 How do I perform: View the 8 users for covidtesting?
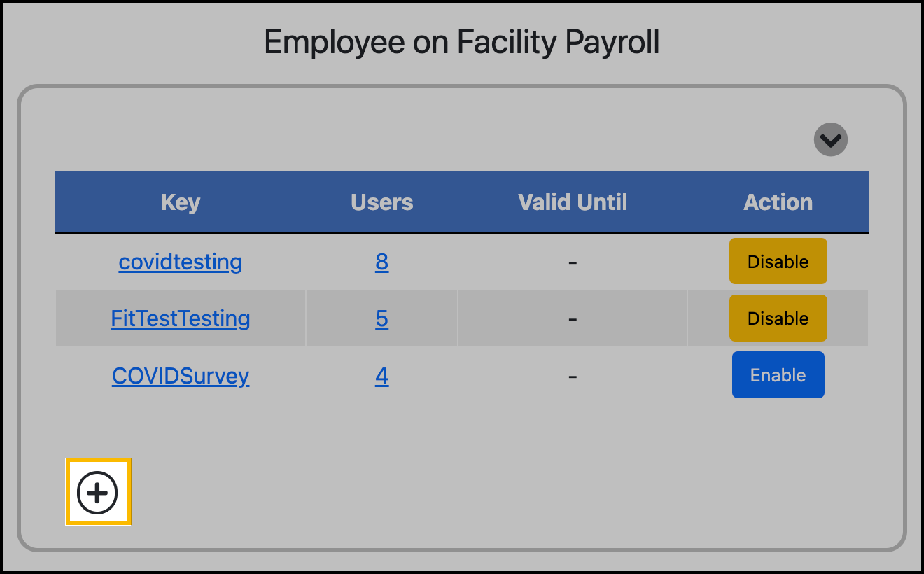(381, 261)
